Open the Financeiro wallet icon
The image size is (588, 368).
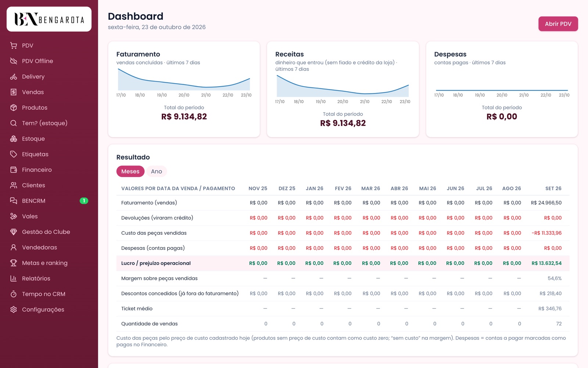coord(14,170)
